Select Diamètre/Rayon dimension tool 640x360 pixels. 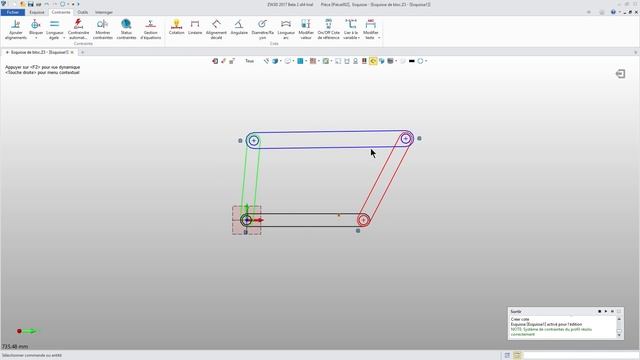coord(262,29)
